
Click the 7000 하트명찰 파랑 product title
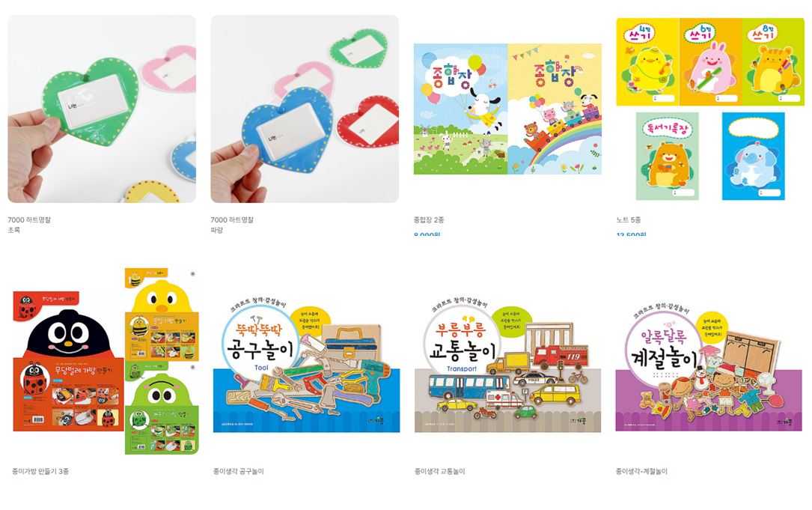point(232,225)
